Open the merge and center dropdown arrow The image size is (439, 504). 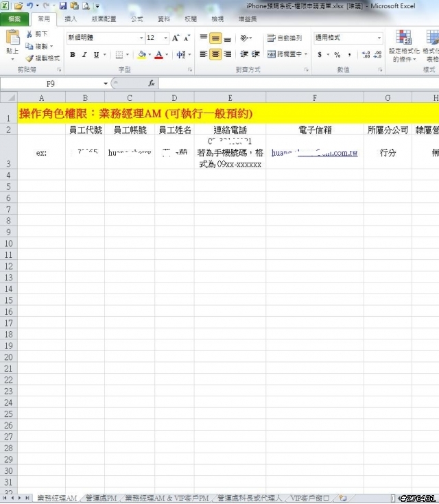[306, 54]
